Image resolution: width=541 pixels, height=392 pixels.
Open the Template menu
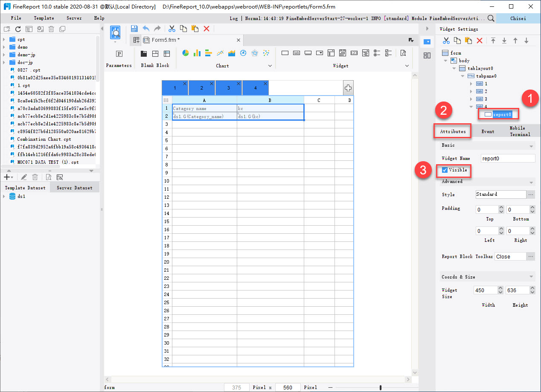coord(44,18)
